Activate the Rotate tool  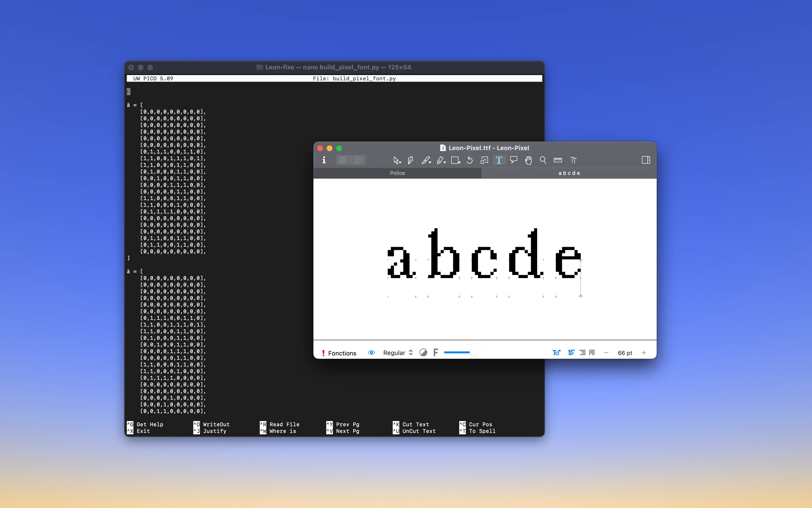[x=469, y=160]
